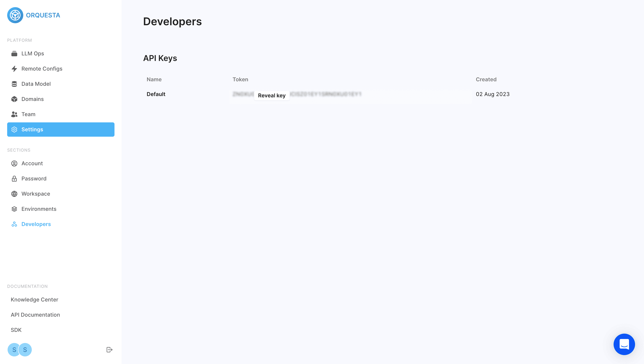The width and height of the screenshot is (644, 364).
Task: Click the LLM Ops stack icon
Action: [14, 54]
